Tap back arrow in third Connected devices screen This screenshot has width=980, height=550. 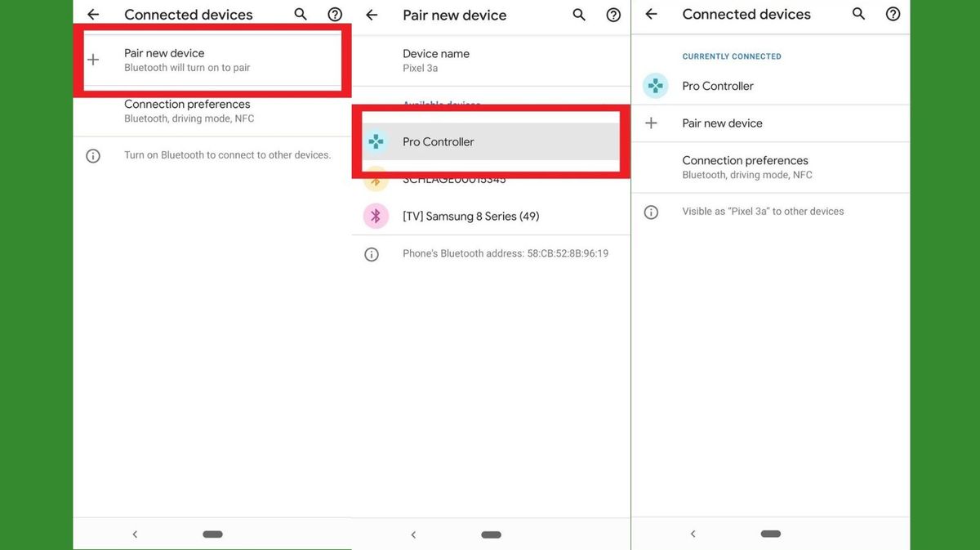click(651, 15)
